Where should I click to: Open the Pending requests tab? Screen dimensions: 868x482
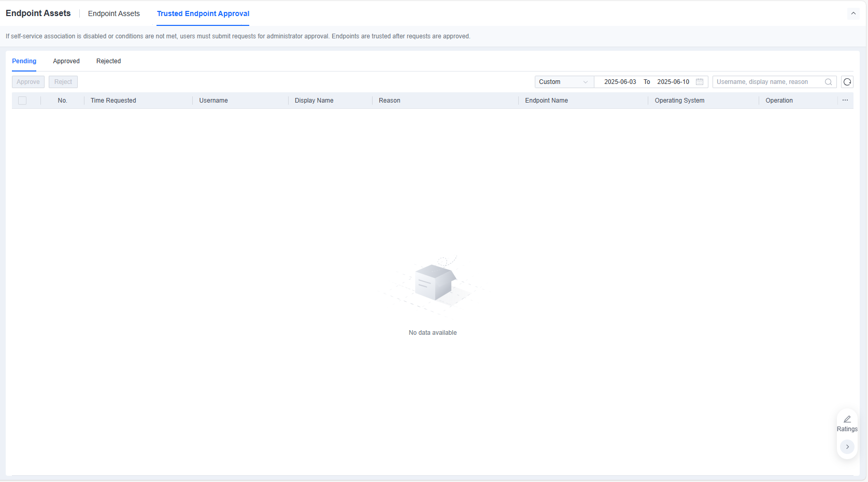pyautogui.click(x=24, y=61)
